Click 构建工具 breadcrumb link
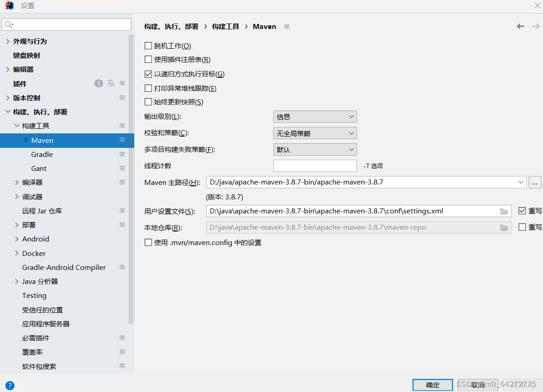The height and width of the screenshot is (392, 543). click(x=226, y=26)
